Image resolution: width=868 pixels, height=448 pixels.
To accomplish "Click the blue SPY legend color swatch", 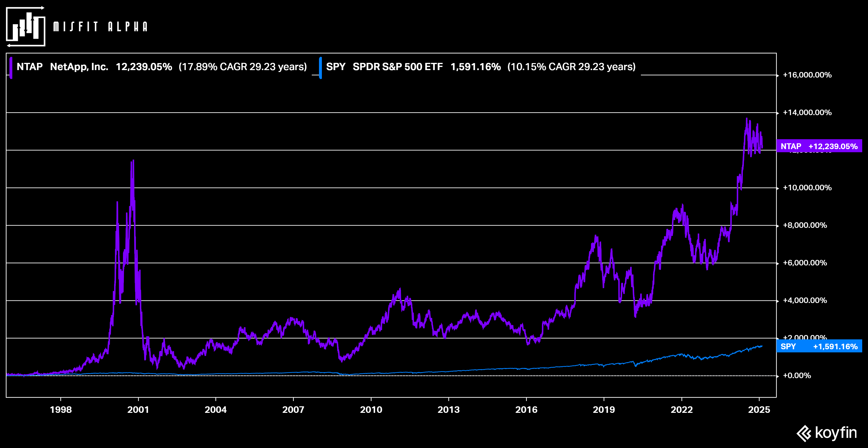I will (320, 68).
